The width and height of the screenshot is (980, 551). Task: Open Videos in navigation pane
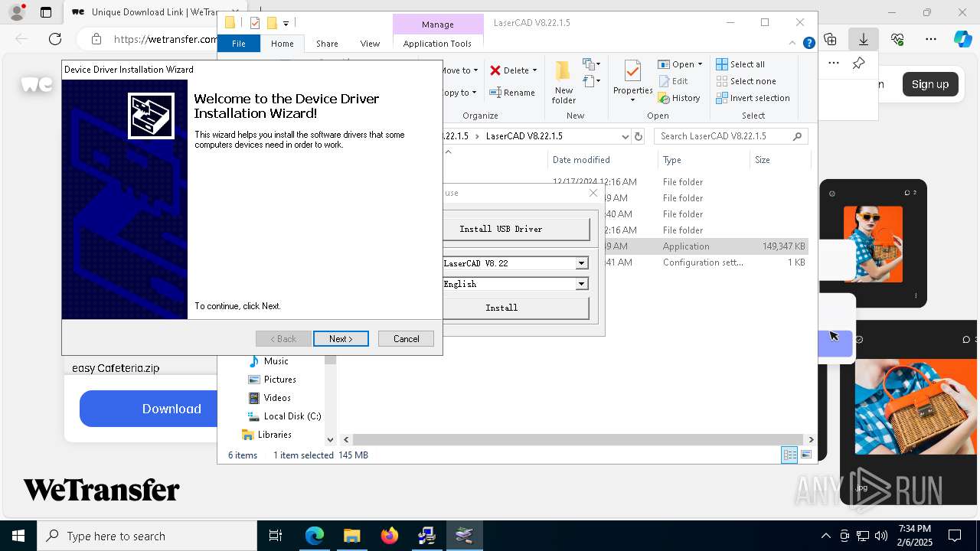pyautogui.click(x=277, y=398)
